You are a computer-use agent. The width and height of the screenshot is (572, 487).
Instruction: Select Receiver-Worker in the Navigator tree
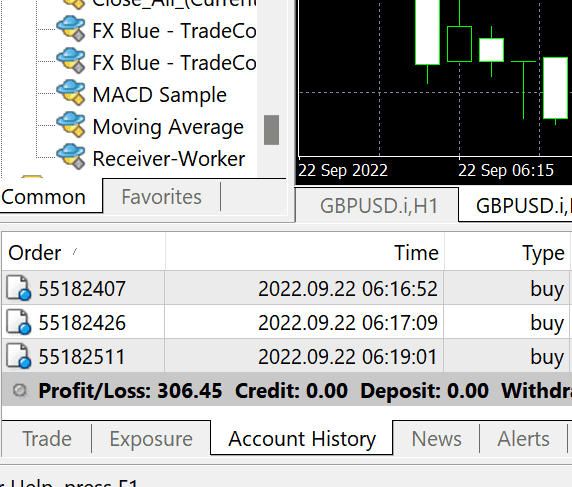tap(169, 159)
